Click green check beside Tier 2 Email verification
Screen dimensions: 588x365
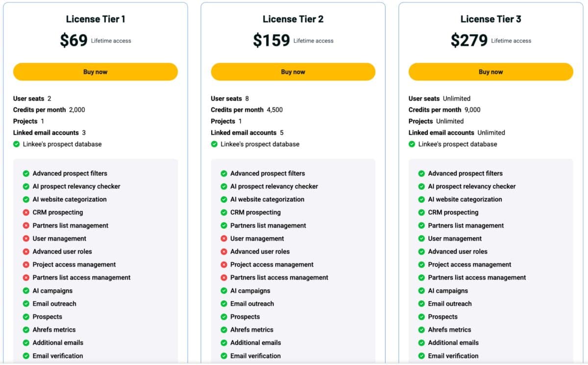click(x=224, y=356)
